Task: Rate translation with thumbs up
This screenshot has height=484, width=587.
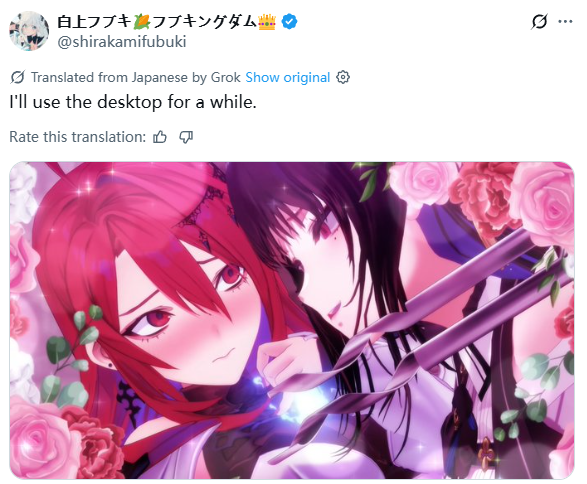Action: click(160, 137)
